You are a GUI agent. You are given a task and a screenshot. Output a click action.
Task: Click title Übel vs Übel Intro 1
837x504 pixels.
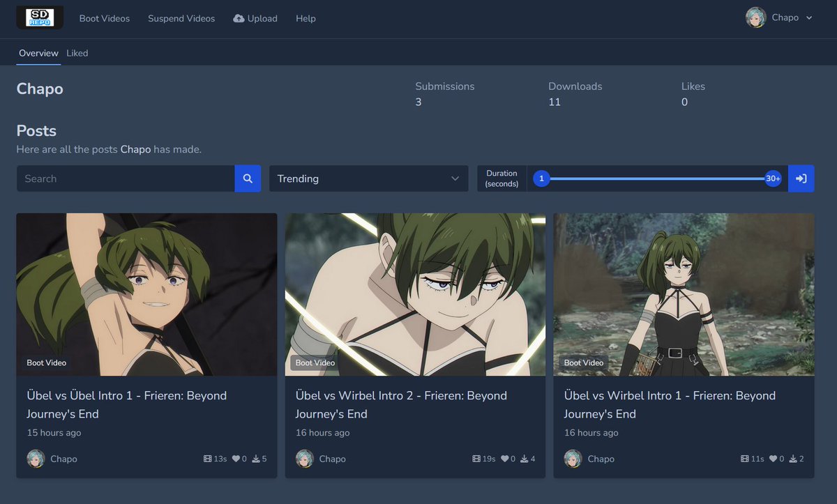pos(127,404)
